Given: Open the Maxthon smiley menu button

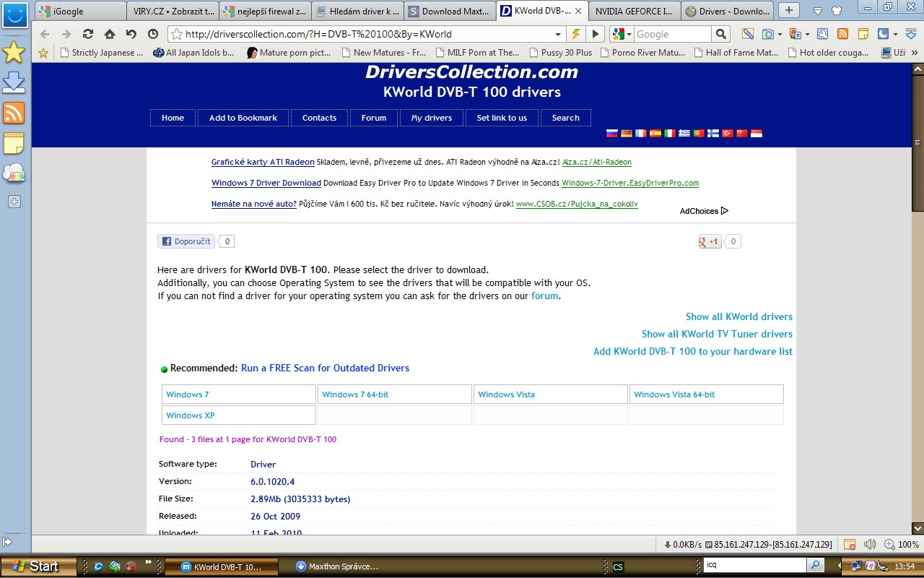Looking at the screenshot, I should pos(14,14).
